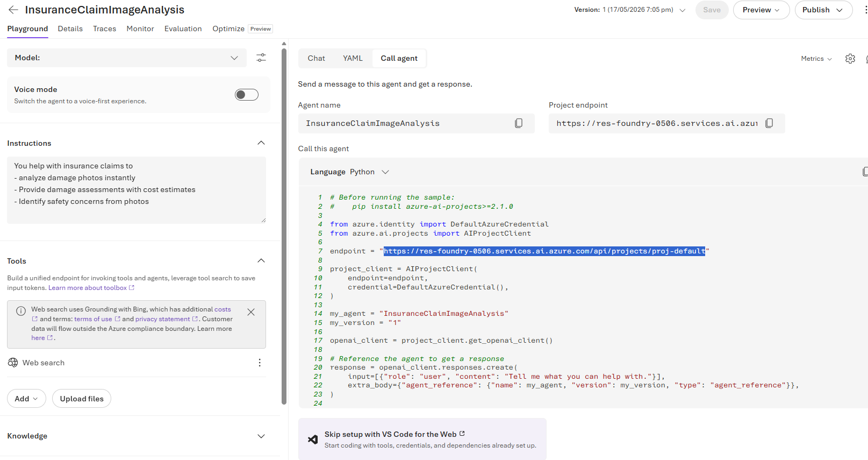The width and height of the screenshot is (868, 460).
Task: Select the YAML tab
Action: click(353, 58)
